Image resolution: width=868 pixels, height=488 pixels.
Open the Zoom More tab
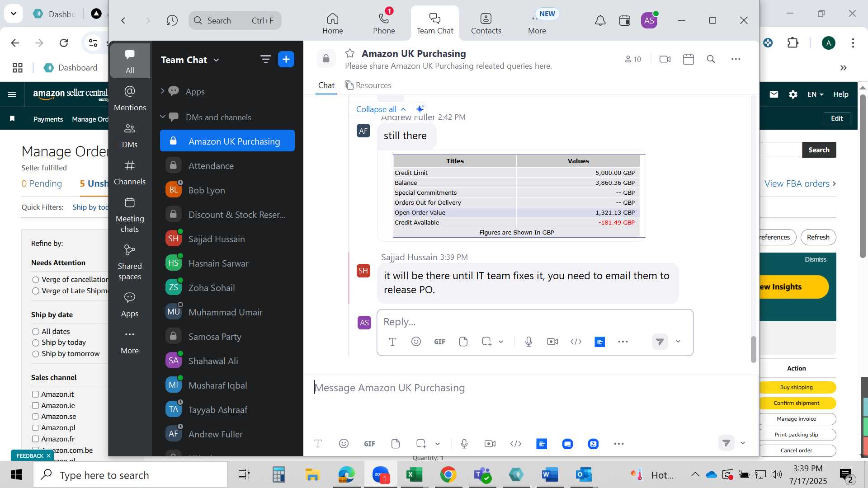coord(537,23)
